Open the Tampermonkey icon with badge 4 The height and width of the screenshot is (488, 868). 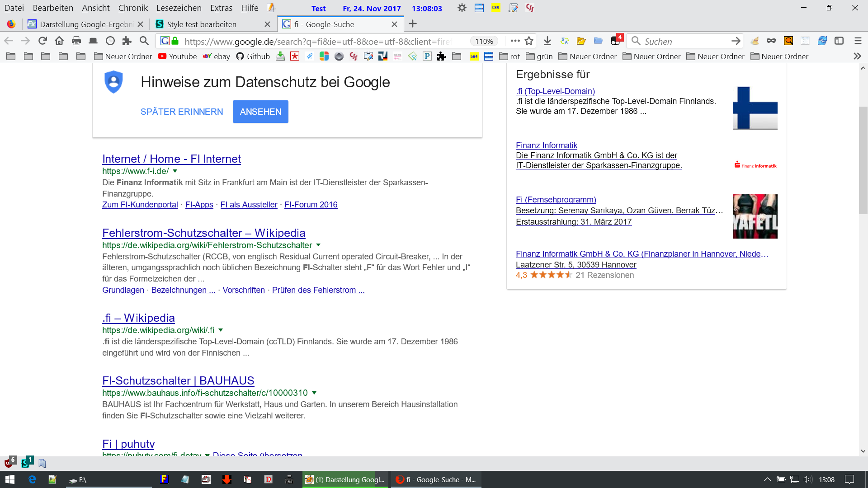pos(616,41)
